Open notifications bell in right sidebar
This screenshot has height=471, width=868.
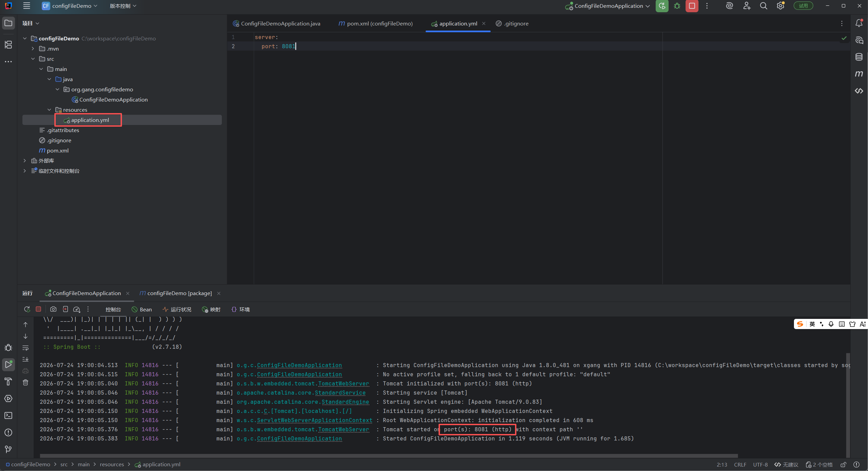point(859,23)
